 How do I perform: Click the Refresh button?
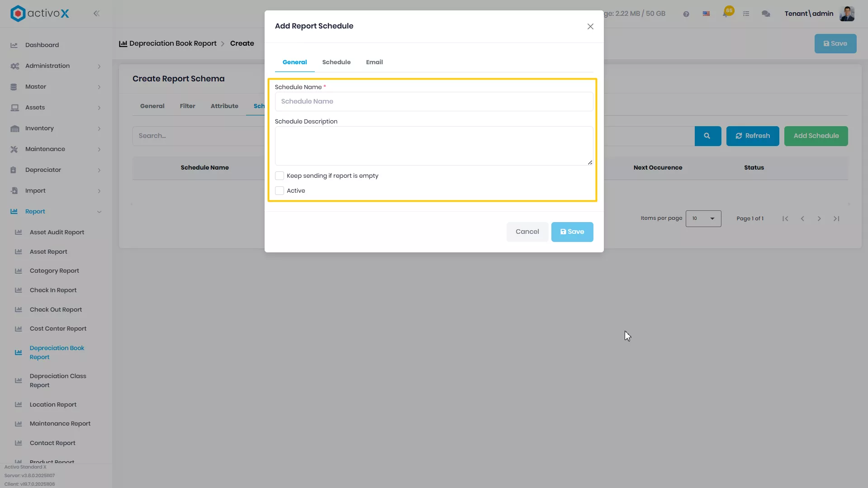[753, 136]
